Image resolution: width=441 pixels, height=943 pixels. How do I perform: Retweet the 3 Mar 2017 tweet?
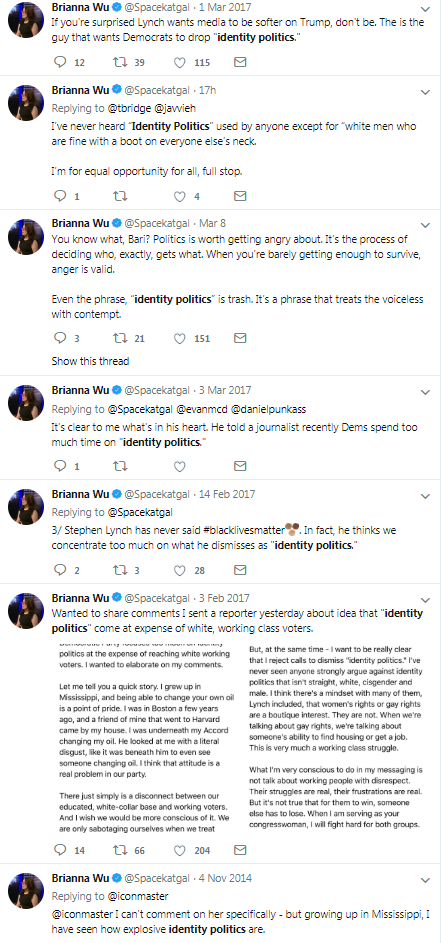coord(120,466)
